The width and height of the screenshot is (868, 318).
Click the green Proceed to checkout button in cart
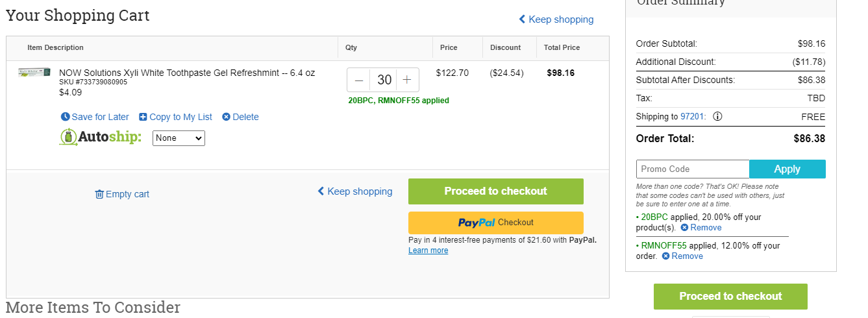[x=496, y=191]
